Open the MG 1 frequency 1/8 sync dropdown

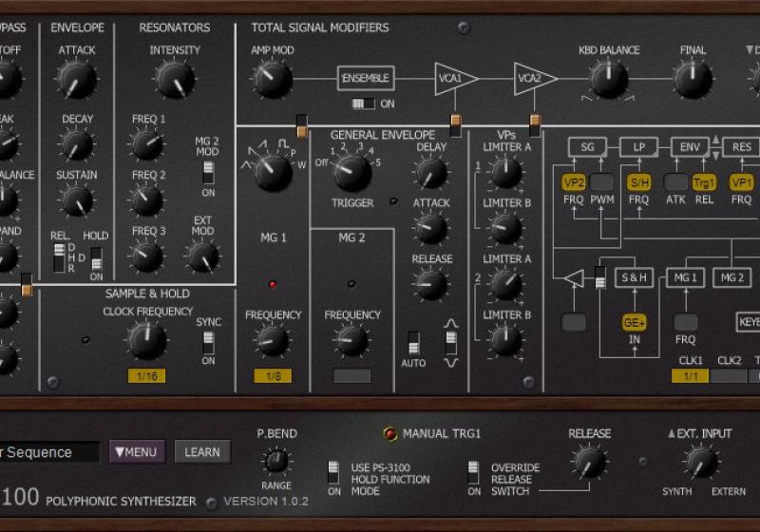(273, 376)
